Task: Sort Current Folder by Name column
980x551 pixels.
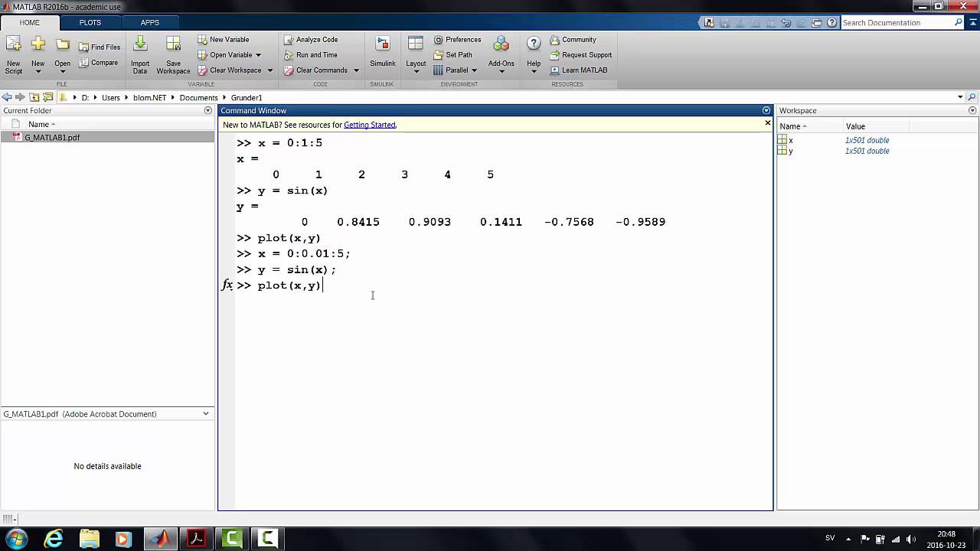Action: click(x=38, y=124)
